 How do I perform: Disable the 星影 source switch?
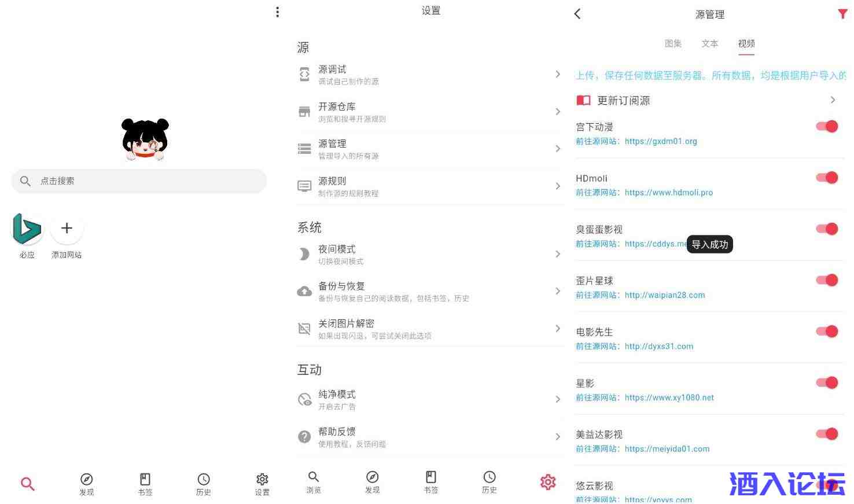point(827,382)
